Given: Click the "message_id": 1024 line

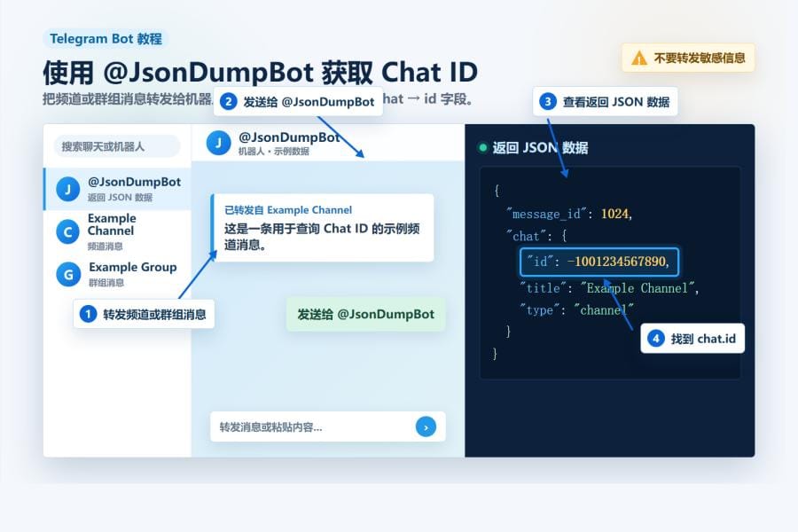Looking at the screenshot, I should pos(569,214).
